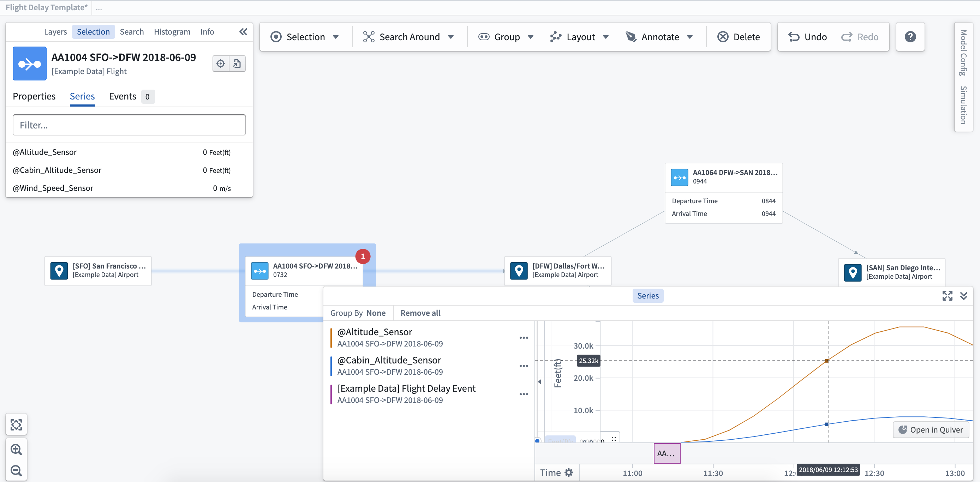980x482 pixels.
Task: Zoom in on the graph
Action: point(16,449)
